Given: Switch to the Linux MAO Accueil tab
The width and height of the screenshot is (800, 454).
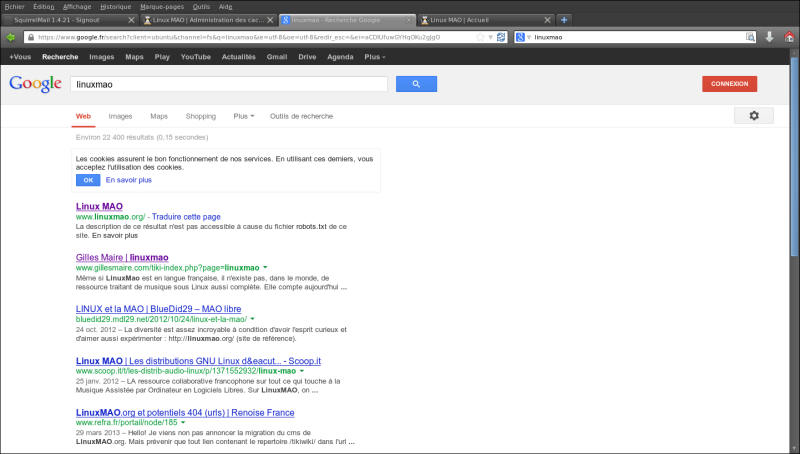Looking at the screenshot, I should point(486,20).
